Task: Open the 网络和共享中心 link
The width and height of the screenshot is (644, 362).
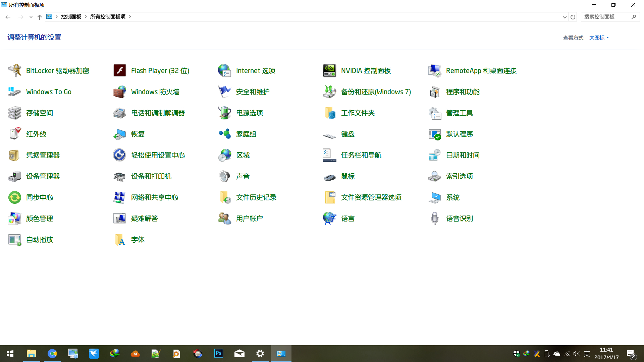Action: (x=154, y=197)
